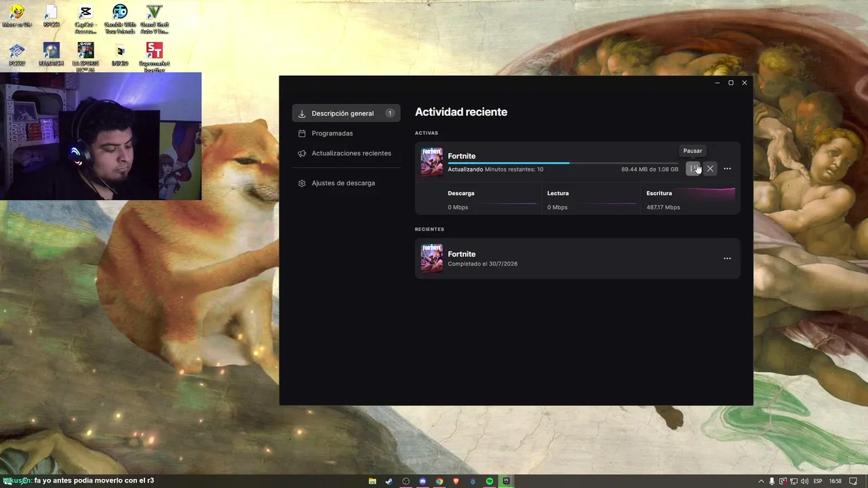Click the calendar icon beside Programadas
Screen dimensions: 868x488
point(302,134)
